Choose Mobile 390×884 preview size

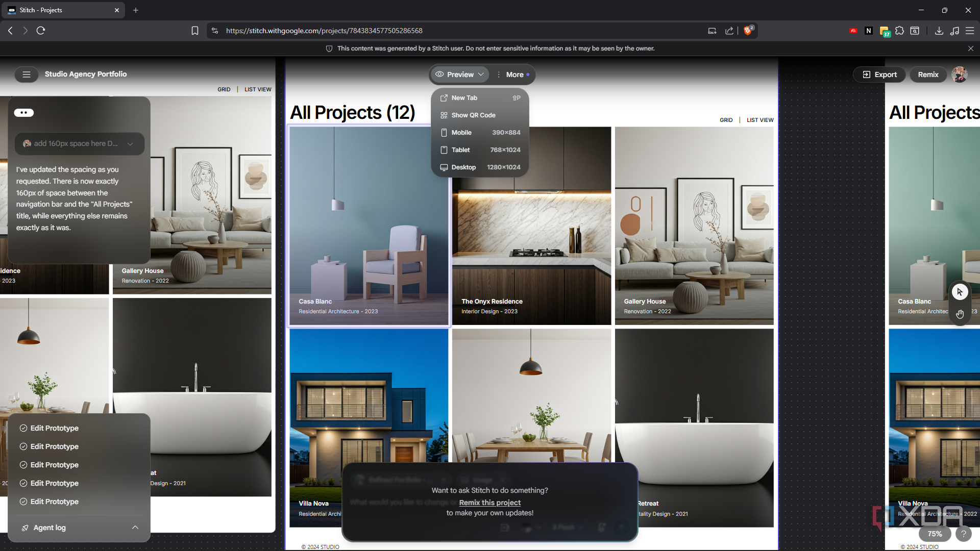[480, 133]
